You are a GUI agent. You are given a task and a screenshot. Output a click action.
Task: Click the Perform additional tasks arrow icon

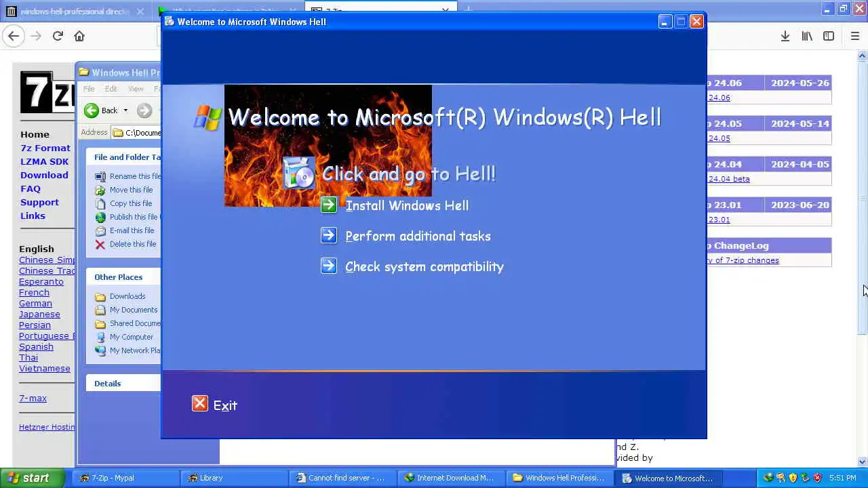(329, 235)
